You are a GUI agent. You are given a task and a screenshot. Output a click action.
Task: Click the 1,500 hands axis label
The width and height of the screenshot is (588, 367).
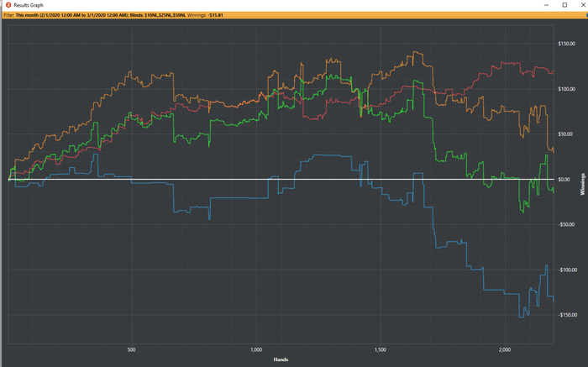pos(381,349)
